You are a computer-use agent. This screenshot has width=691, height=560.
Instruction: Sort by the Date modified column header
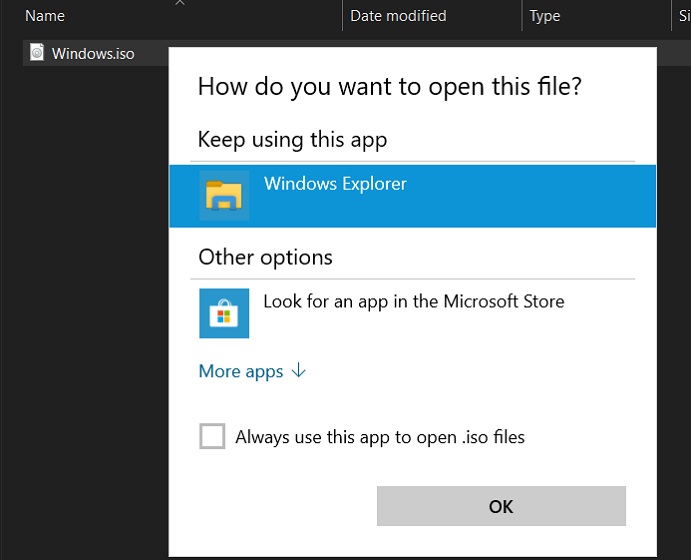point(398,16)
